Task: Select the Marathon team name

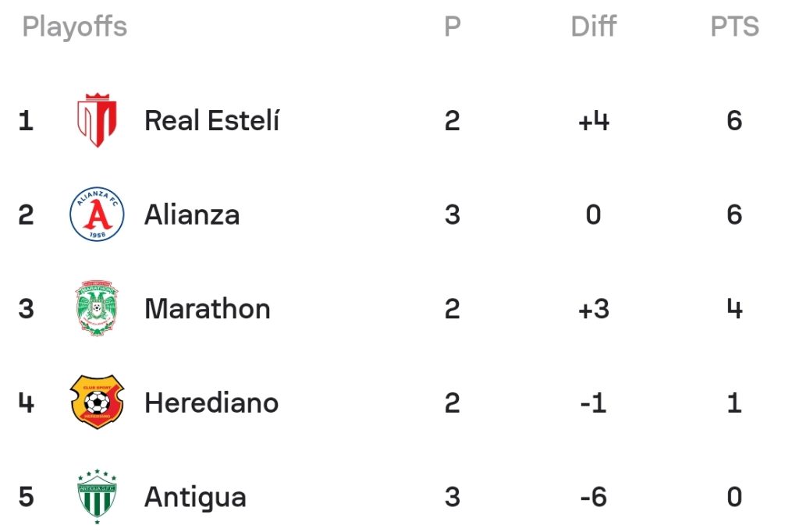Action: (x=208, y=309)
